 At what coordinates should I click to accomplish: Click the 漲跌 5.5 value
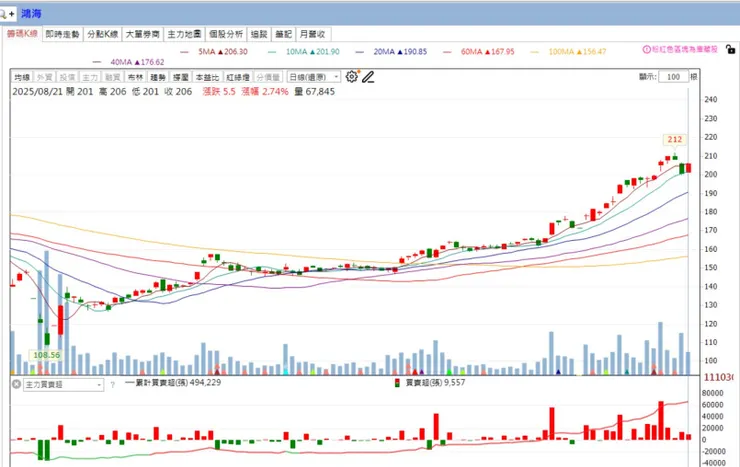click(x=219, y=92)
